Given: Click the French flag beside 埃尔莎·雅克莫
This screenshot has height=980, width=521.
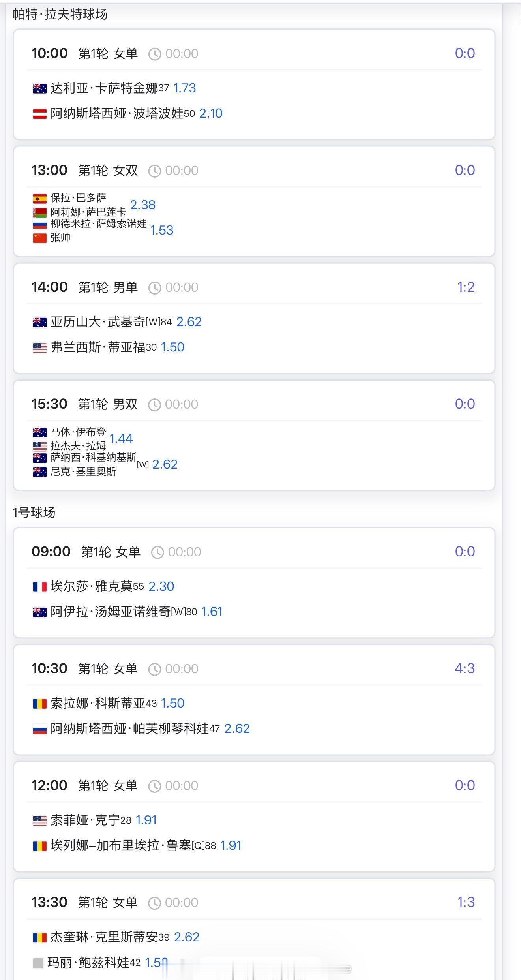Looking at the screenshot, I should [39, 587].
